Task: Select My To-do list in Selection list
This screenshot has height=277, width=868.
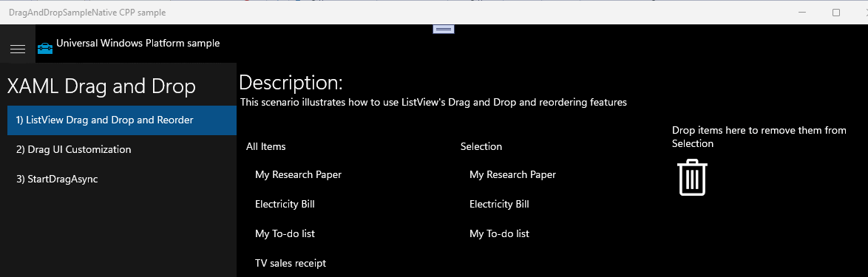Action: coord(499,234)
